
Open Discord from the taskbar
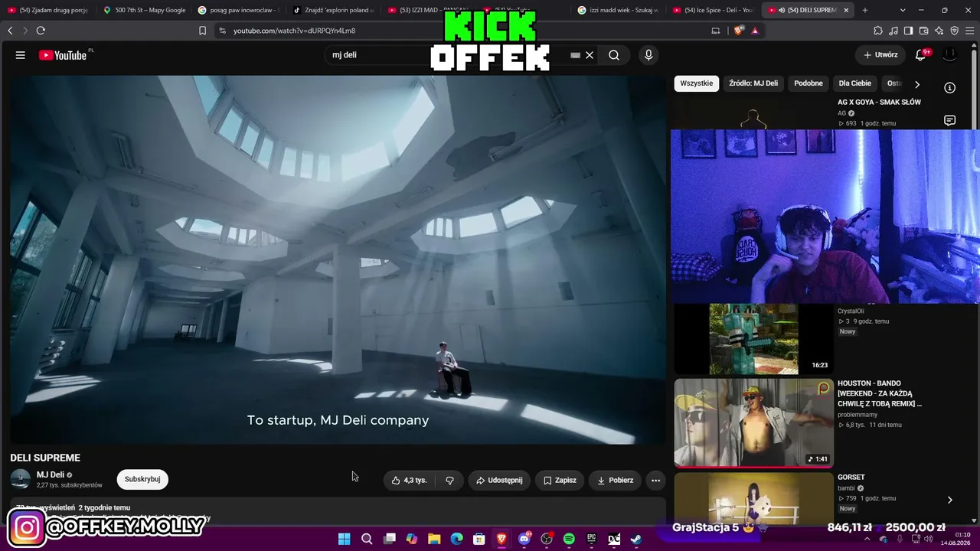tap(524, 539)
